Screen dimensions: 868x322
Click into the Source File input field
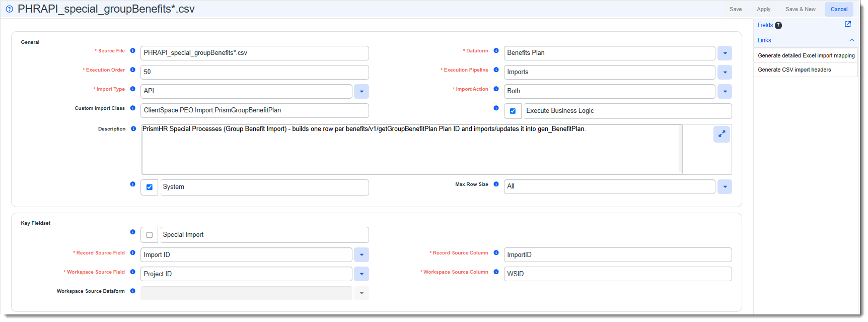click(255, 53)
